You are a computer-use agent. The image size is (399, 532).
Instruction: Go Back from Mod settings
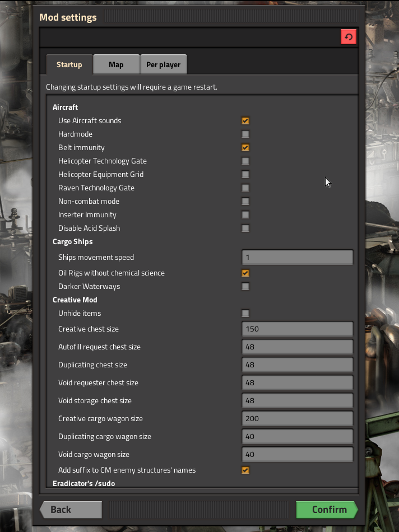[71, 510]
